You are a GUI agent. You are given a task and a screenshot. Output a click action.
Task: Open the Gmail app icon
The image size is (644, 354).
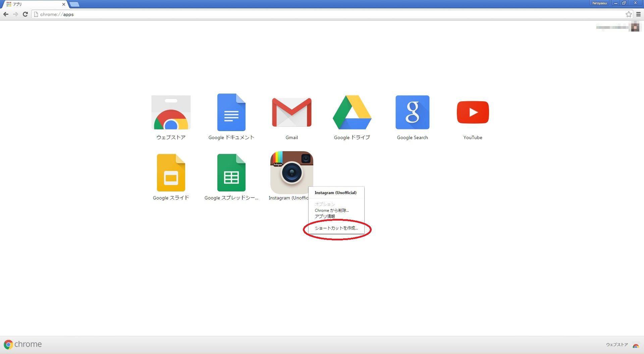(292, 112)
